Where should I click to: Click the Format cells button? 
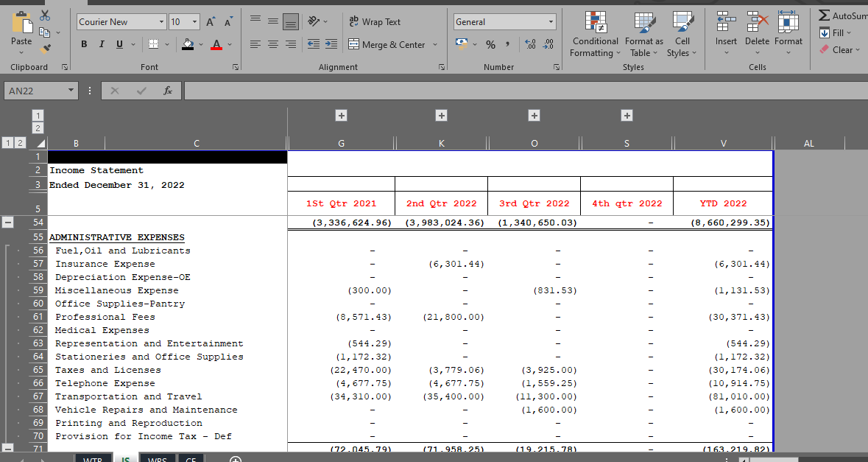788,35
